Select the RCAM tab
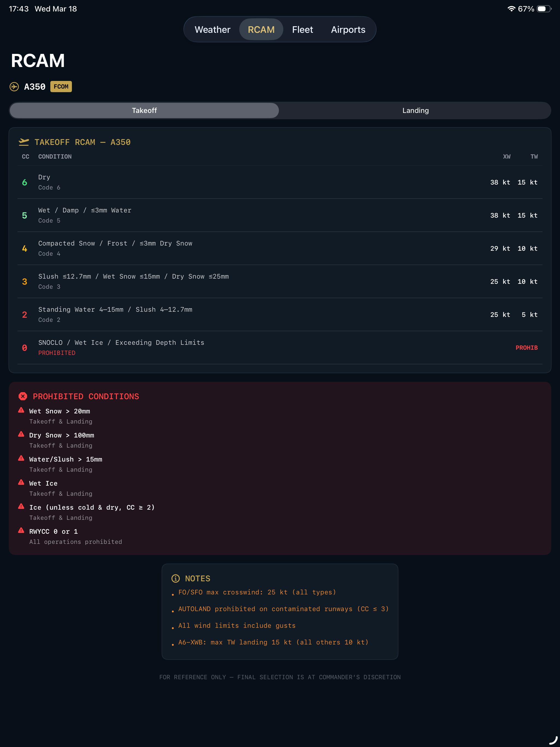Screen dimensions: 560x747 (x=261, y=30)
